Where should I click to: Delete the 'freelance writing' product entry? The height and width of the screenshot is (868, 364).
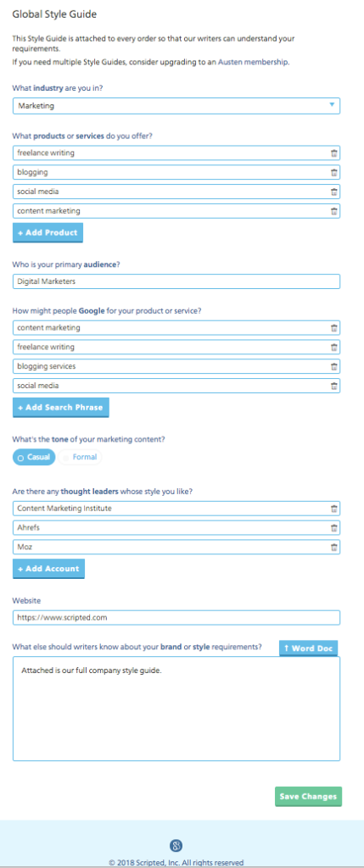click(334, 153)
